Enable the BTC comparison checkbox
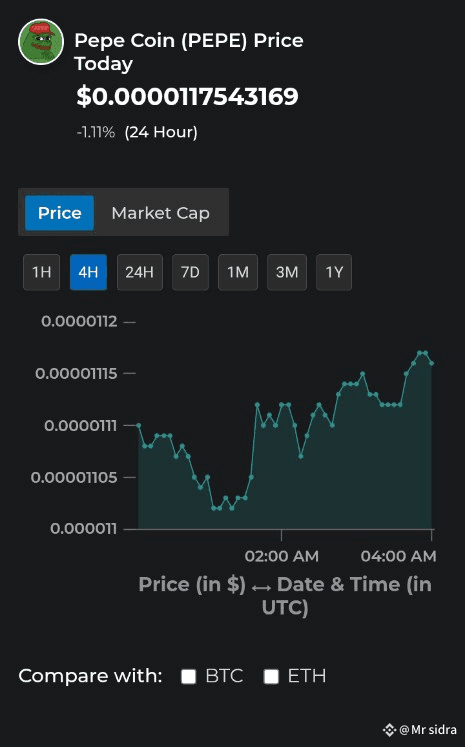The height and width of the screenshot is (747, 465). [x=189, y=676]
